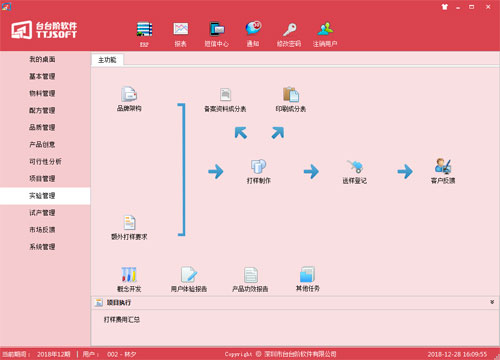Image resolution: width=500 pixels, height=360 pixels.
Task: Collapse the 项目执行 panel chevron
Action: click(x=492, y=302)
